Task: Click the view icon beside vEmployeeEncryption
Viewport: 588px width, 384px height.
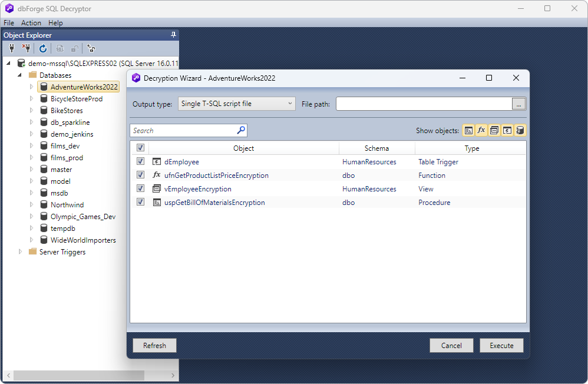Action: click(156, 188)
